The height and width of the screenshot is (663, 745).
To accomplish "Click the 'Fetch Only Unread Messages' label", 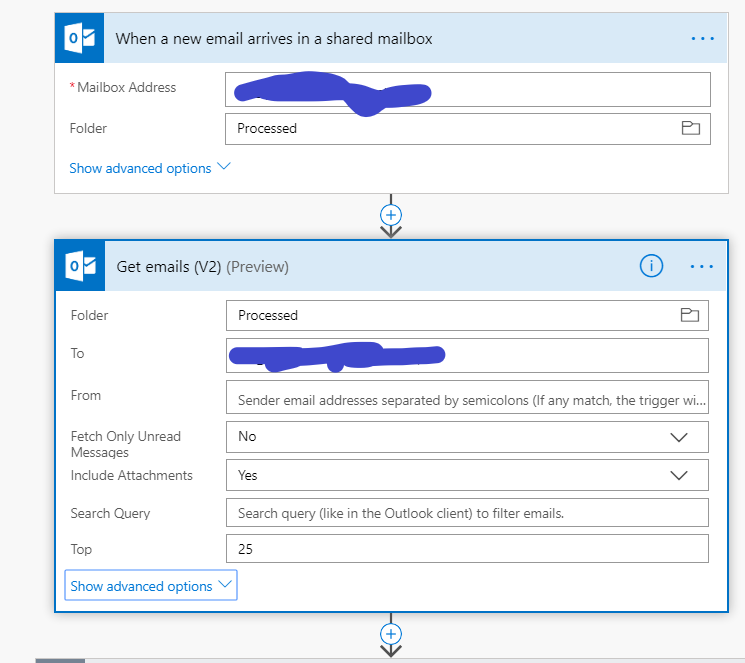I will (x=125, y=444).
